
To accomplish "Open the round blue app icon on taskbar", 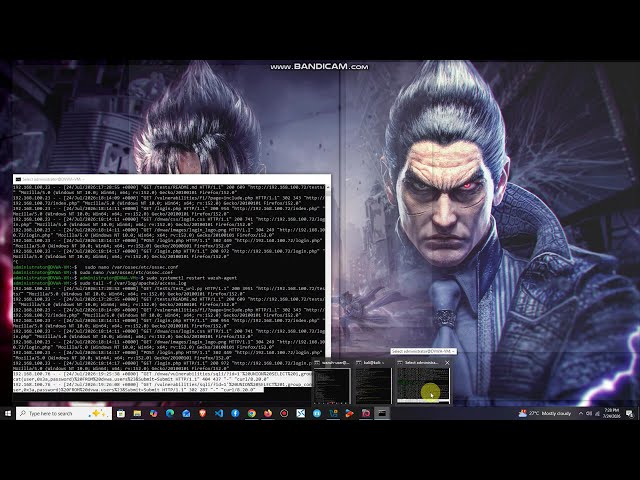I will click(317, 413).
